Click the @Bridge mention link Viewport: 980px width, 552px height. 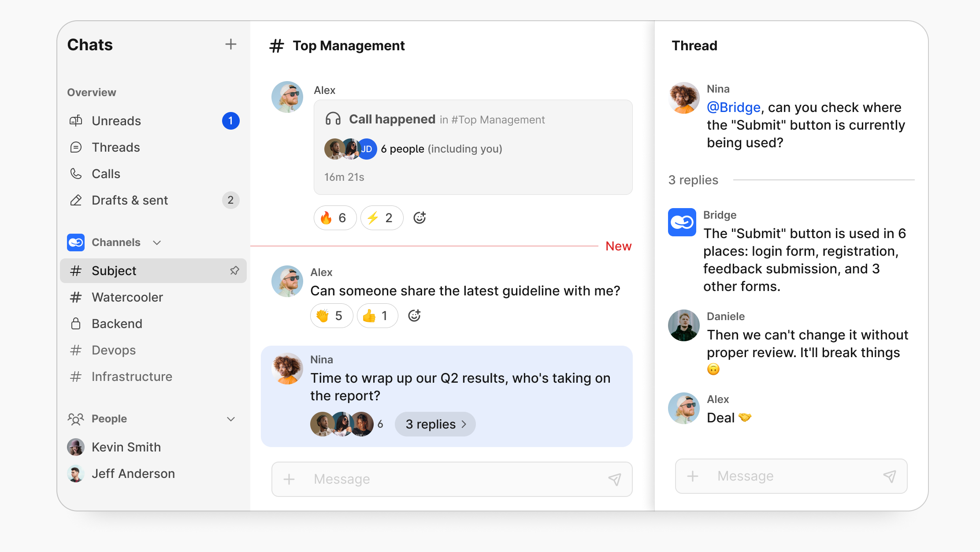click(x=733, y=108)
